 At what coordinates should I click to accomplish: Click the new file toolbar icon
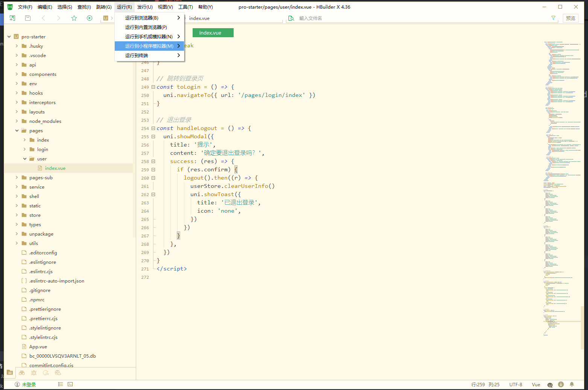(12, 18)
